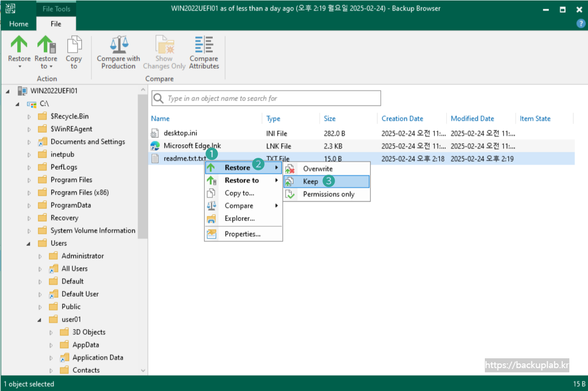Select the Default User tree folder

click(80, 294)
